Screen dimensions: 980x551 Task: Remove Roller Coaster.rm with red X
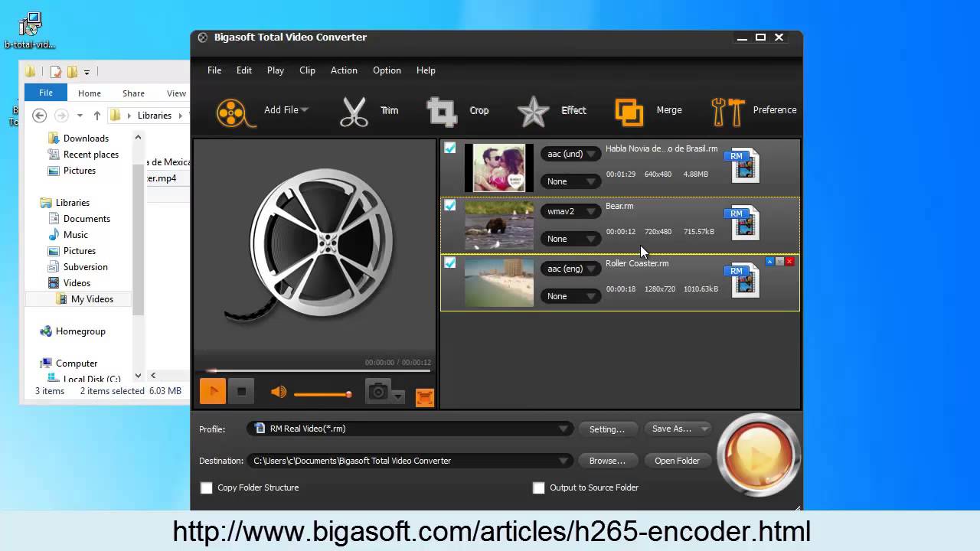point(789,262)
